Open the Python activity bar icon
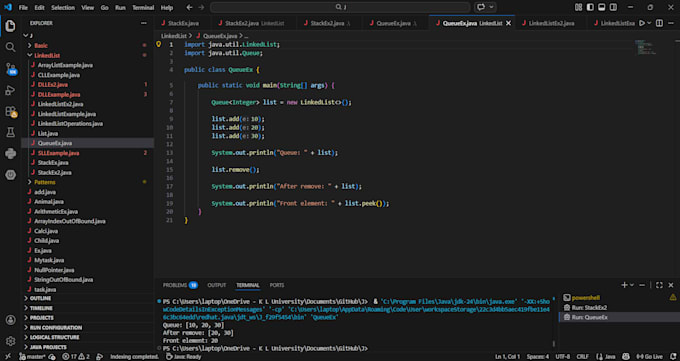This screenshot has height=361, width=680. [10, 154]
